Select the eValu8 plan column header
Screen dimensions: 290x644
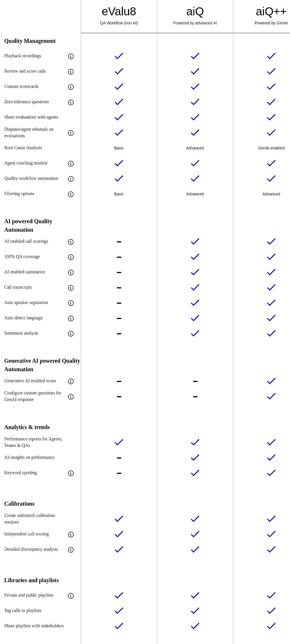[119, 12]
